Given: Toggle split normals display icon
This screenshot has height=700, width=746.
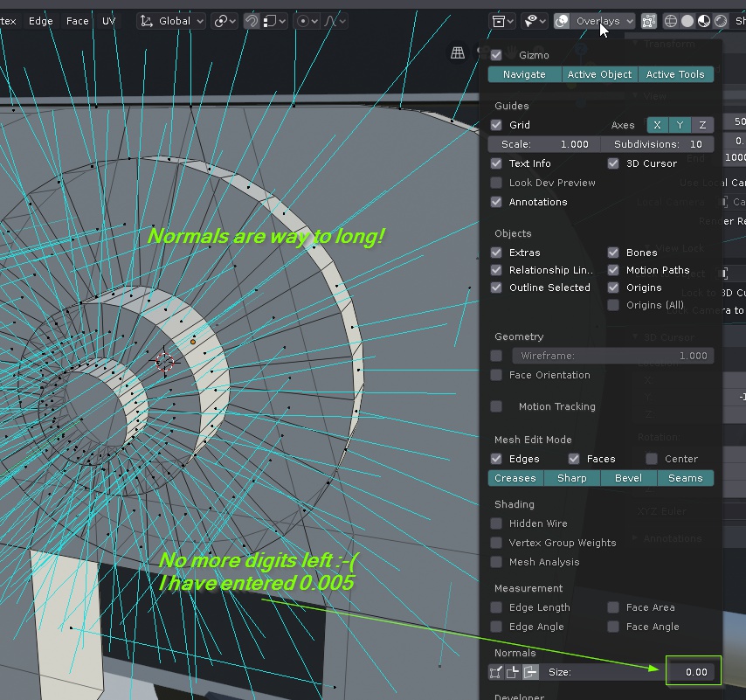Looking at the screenshot, I should [513, 672].
